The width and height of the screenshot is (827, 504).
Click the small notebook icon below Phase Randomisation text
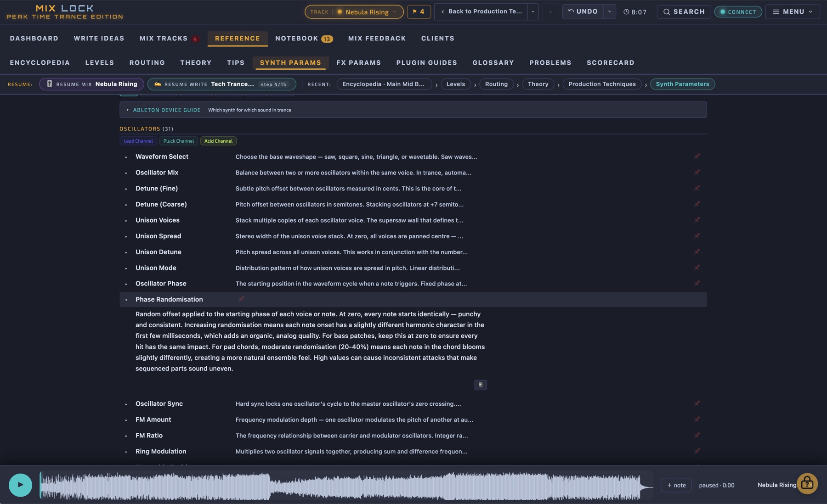point(480,385)
